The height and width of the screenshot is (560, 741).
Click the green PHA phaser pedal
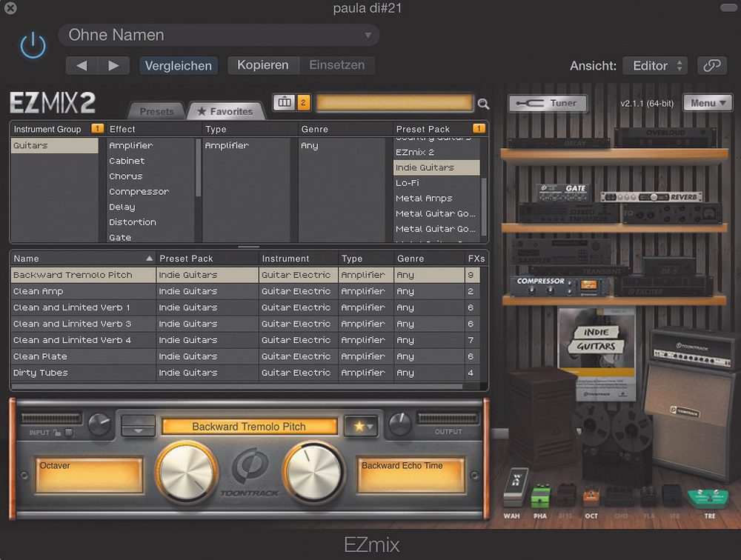pos(541,497)
